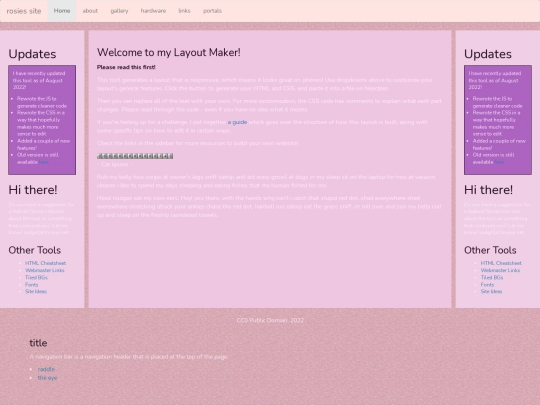Open Fonts link in right sidebar
Screen dimensions: 540x405
pos(487,284)
